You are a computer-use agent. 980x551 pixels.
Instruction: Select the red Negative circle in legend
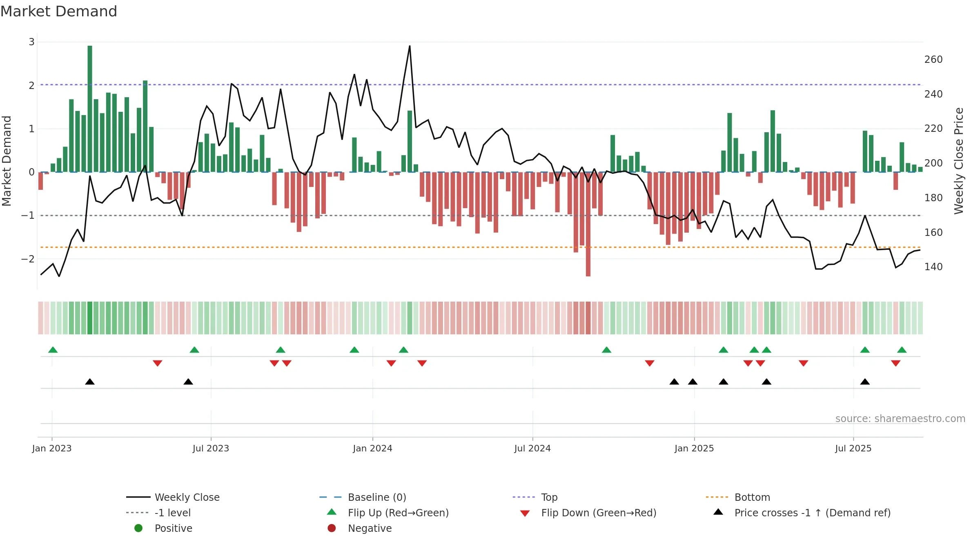click(332, 528)
